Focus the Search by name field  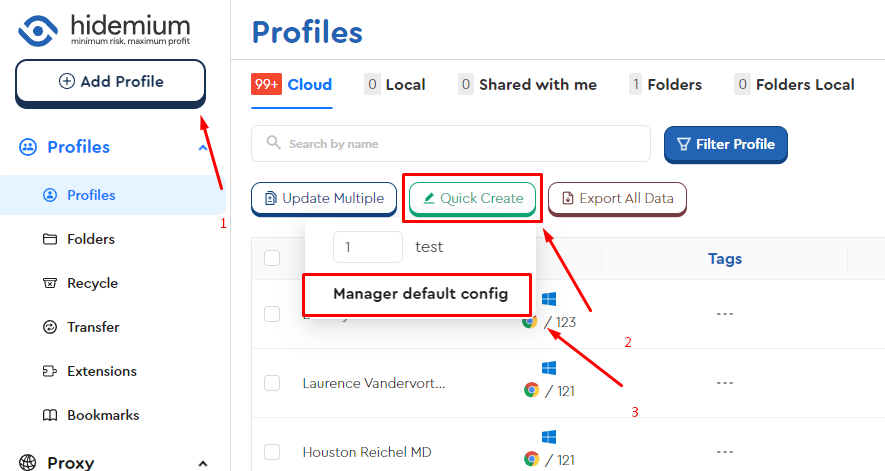coord(451,143)
